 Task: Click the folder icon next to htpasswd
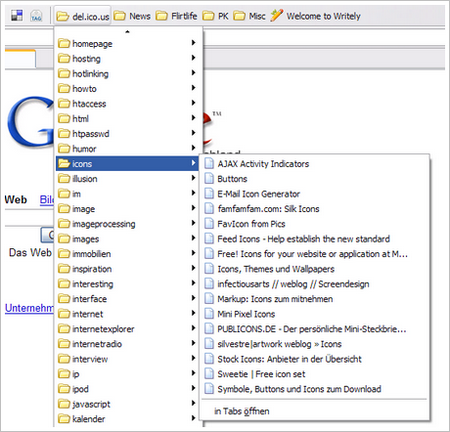tap(64, 133)
